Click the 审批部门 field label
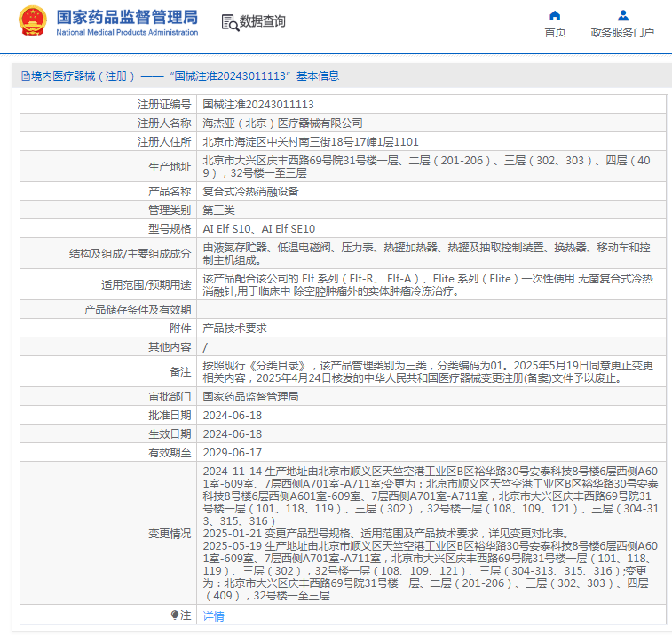This screenshot has width=672, height=635. 170,397
